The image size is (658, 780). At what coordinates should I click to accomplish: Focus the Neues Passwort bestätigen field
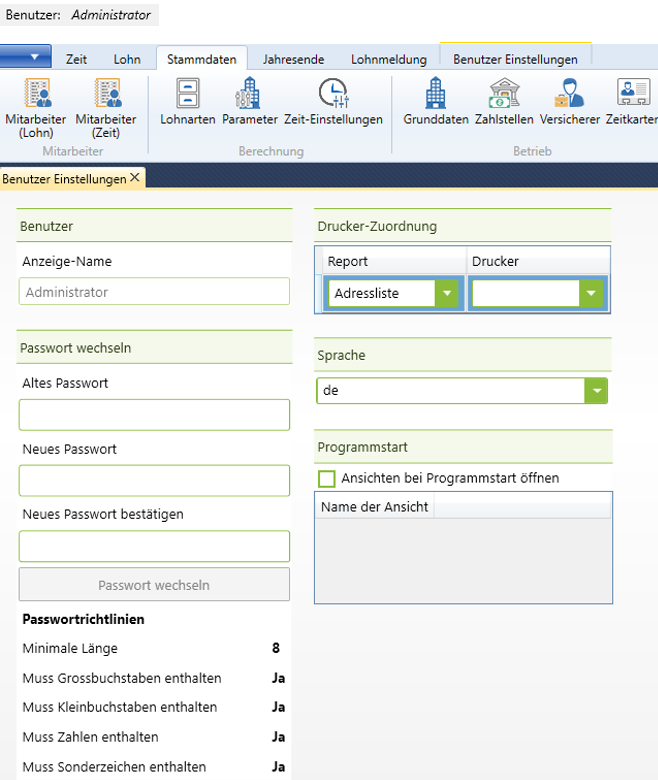click(154, 546)
